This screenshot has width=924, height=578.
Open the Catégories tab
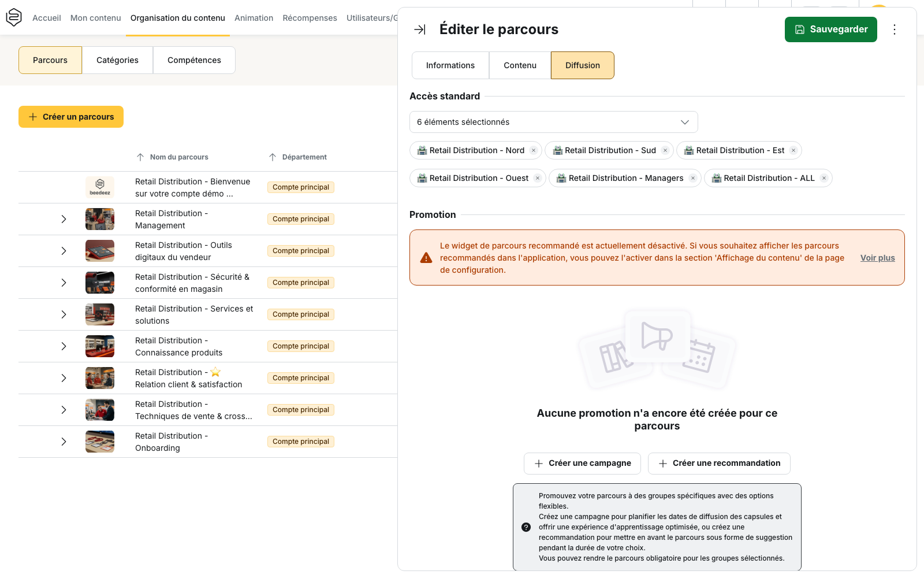click(x=117, y=60)
